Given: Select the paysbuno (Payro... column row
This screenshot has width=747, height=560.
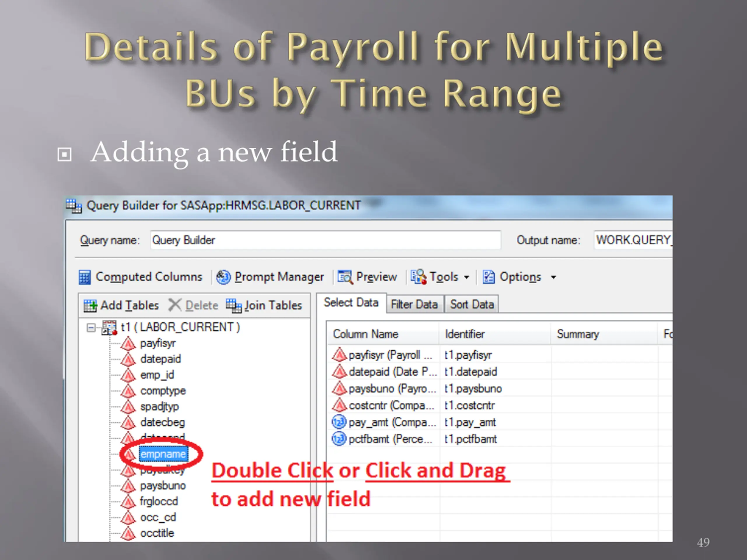Looking at the screenshot, I should click(x=385, y=389).
